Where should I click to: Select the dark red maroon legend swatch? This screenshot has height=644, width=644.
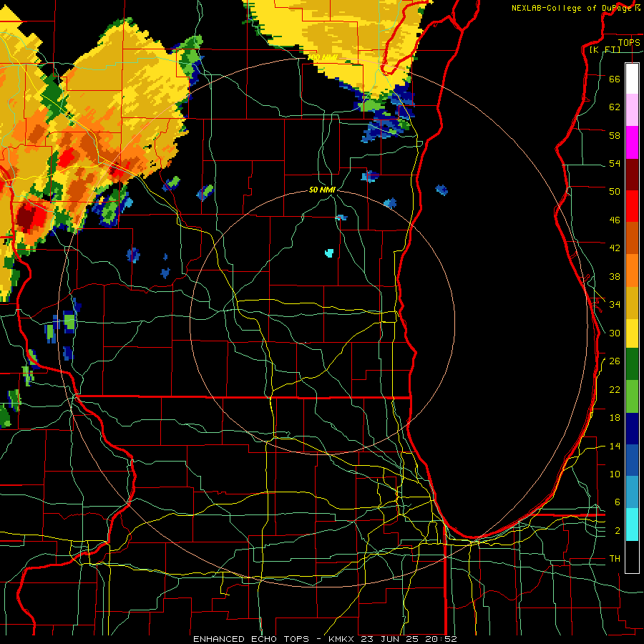tap(632, 175)
